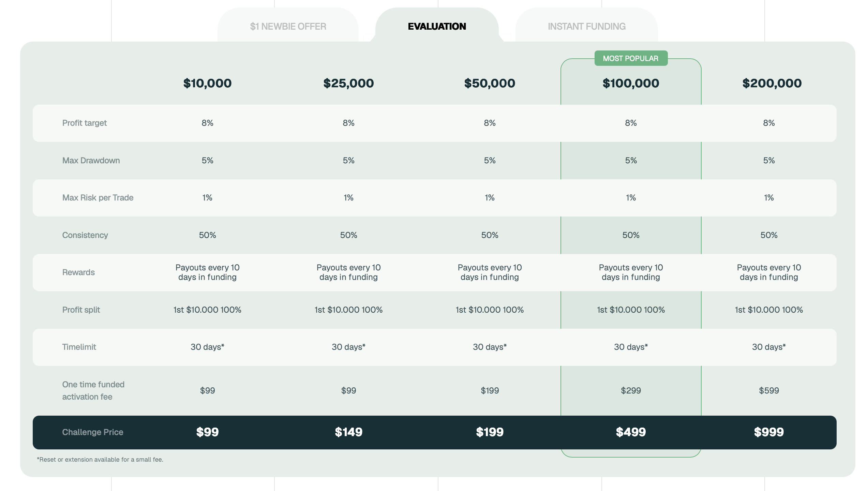868x491 pixels.
Task: Open the Instant Funding tab
Action: click(x=587, y=26)
